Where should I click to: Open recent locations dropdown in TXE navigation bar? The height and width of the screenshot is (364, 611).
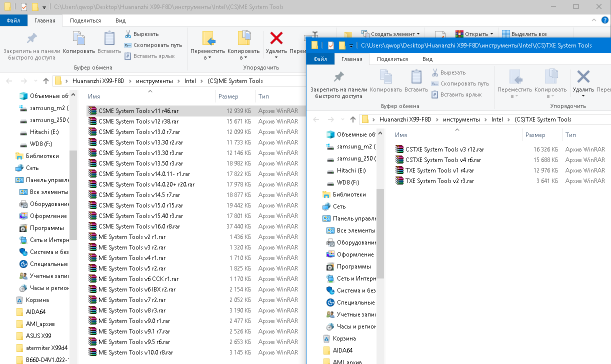342,119
